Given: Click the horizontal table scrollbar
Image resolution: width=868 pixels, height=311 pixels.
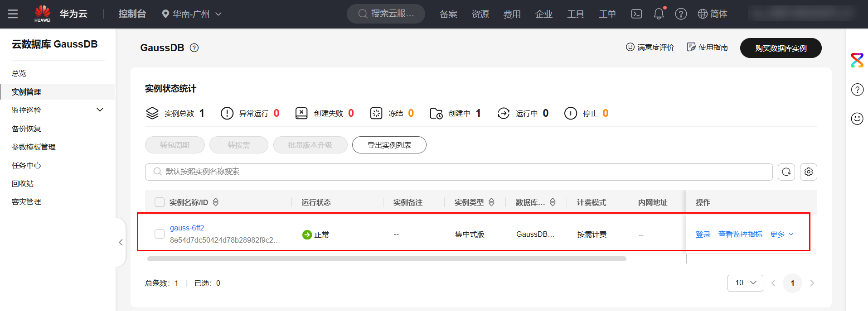Looking at the screenshot, I should (x=387, y=259).
